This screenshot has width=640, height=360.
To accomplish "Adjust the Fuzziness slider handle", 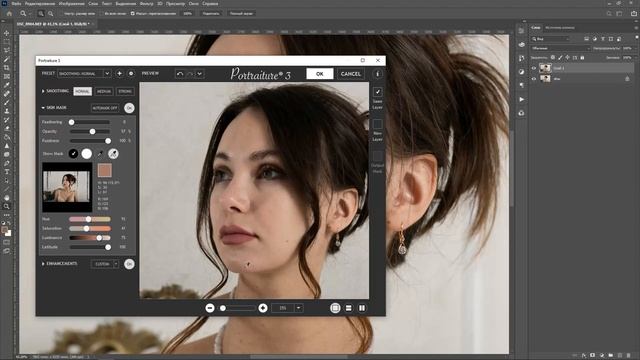I will (x=108, y=141).
